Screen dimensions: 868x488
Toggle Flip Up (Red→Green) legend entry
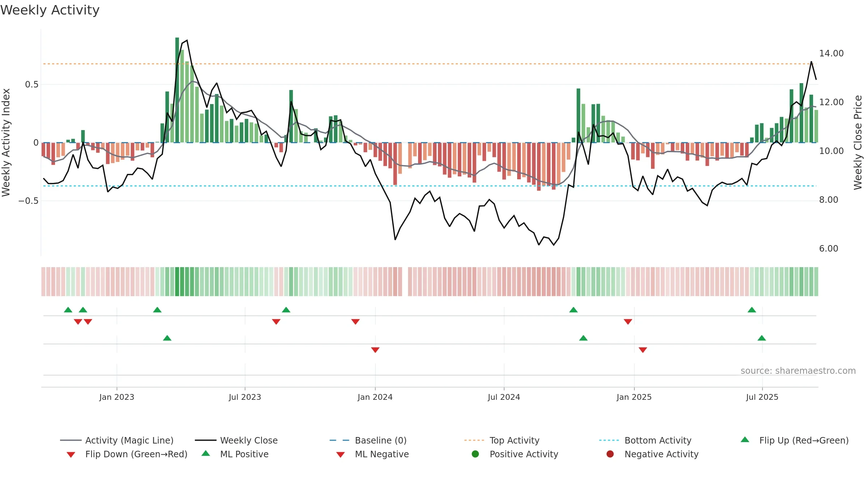(x=795, y=440)
